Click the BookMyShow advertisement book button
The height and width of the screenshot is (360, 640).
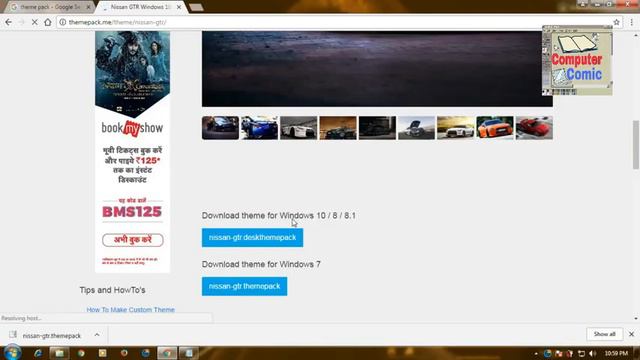[133, 240]
